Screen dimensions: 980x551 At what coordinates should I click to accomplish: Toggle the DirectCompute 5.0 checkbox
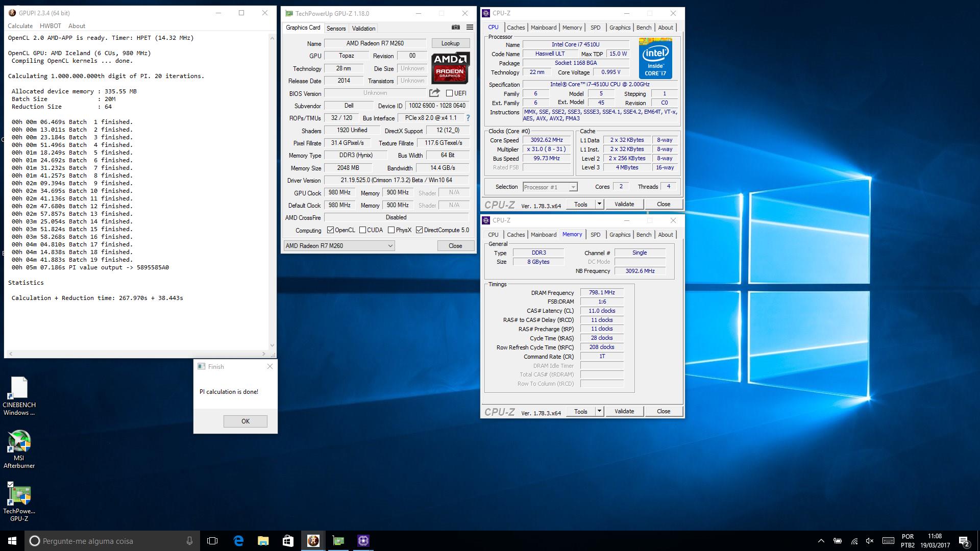click(x=419, y=230)
